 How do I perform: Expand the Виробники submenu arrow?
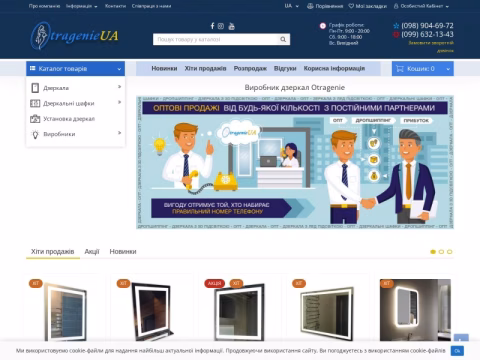[x=119, y=133]
